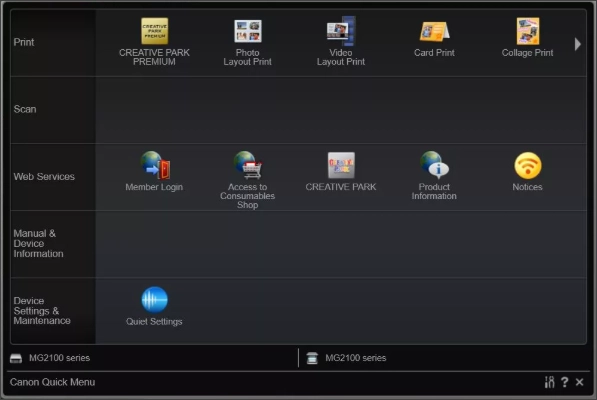Select Device Settings & Maintenance category
This screenshot has width=597, height=400.
tap(53, 311)
